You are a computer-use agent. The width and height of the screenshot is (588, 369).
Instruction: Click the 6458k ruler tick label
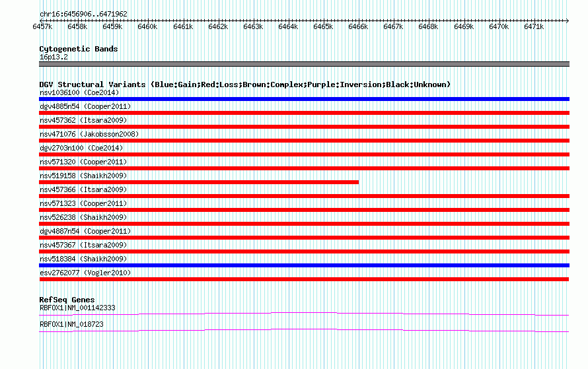point(77,26)
